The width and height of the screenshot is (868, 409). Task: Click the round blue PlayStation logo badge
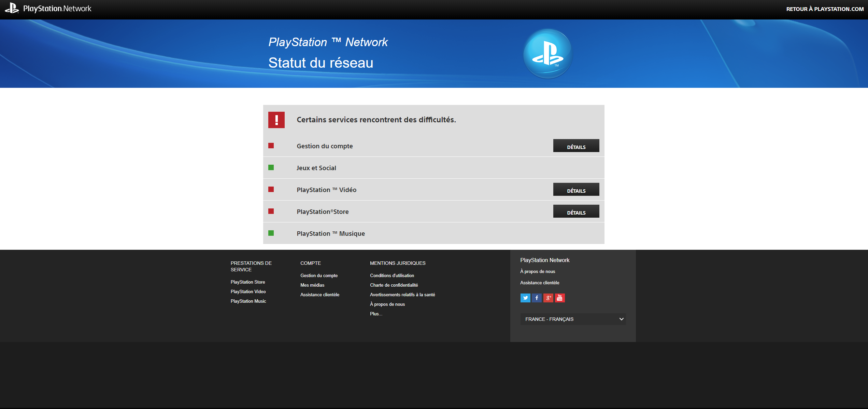547,54
